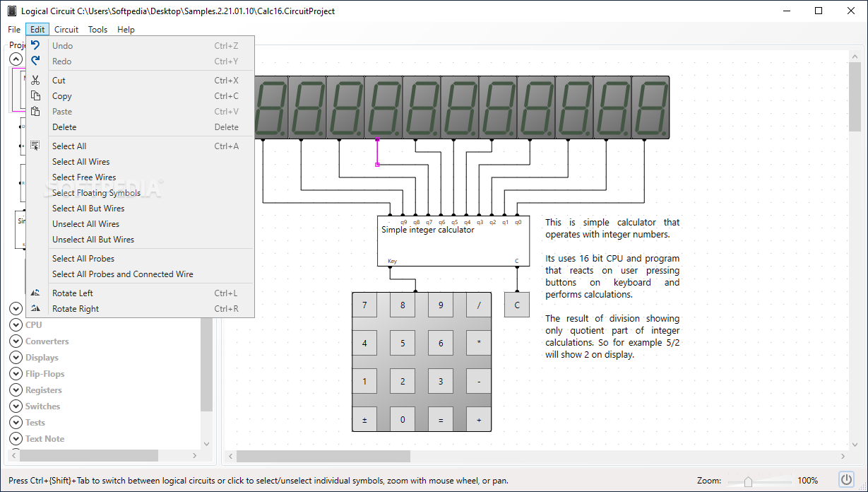Click calculator multiply key
This screenshot has height=492, width=868.
[479, 344]
